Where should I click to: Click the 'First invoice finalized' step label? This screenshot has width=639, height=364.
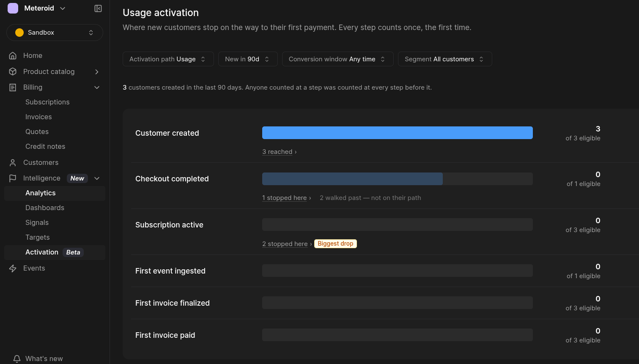pos(173,303)
